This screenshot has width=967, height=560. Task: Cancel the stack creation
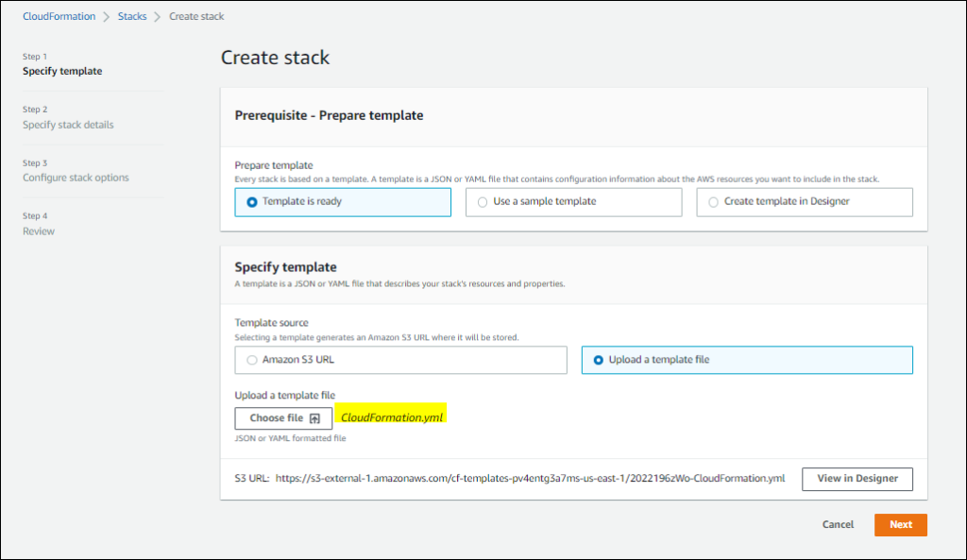(x=838, y=525)
